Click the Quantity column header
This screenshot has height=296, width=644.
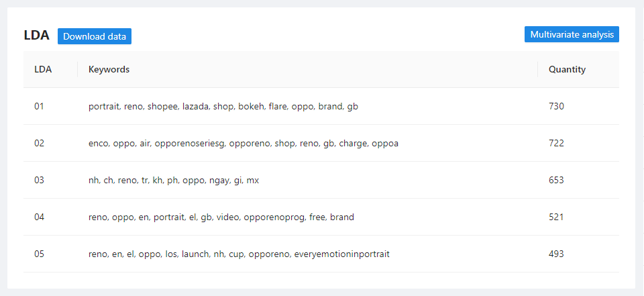click(x=567, y=69)
